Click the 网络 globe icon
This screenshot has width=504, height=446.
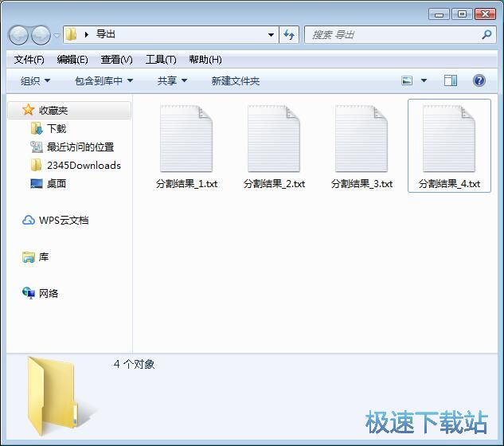coord(29,293)
